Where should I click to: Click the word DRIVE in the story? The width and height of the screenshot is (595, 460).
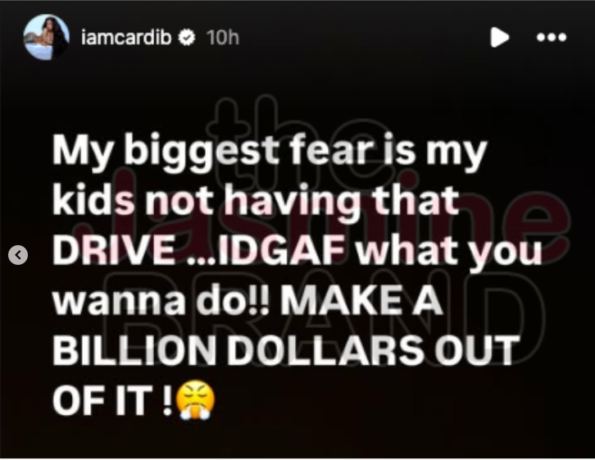tap(114, 251)
